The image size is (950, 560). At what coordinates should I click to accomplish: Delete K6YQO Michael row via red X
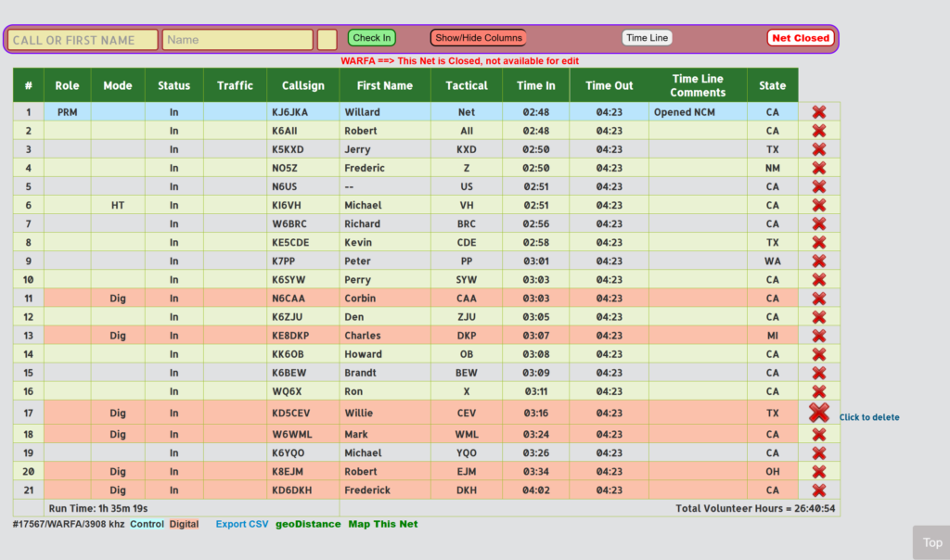818,453
